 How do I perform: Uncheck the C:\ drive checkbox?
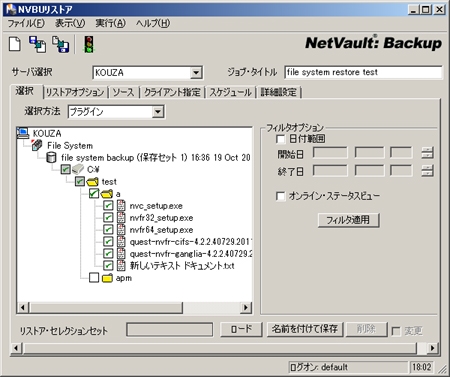click(66, 169)
